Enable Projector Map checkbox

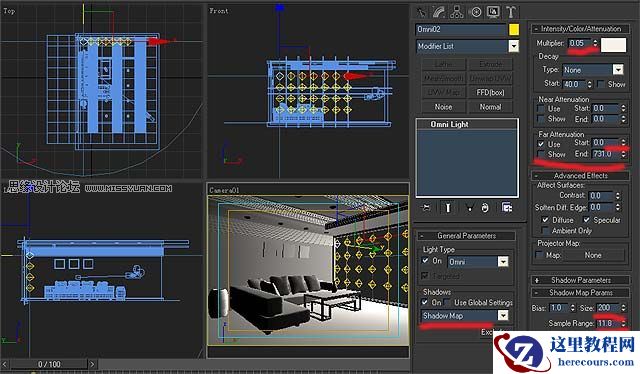click(x=539, y=255)
